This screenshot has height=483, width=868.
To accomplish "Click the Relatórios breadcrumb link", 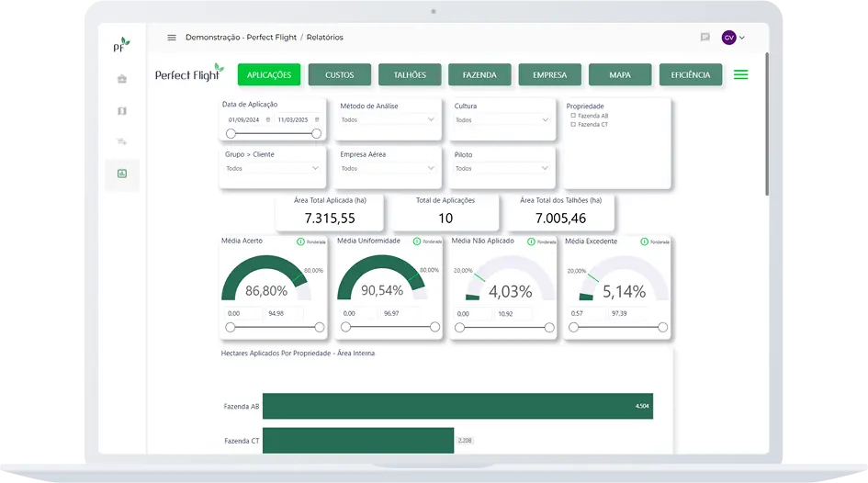I will coord(325,38).
